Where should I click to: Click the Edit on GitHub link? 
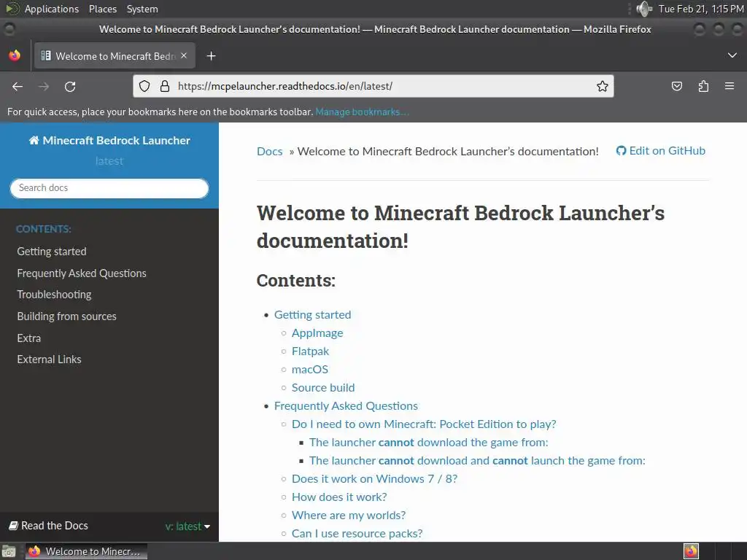click(x=661, y=151)
